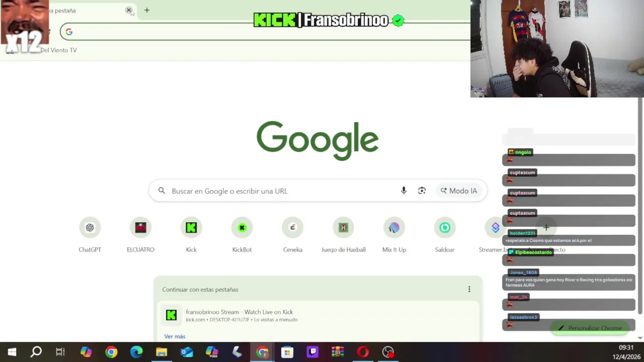Click the magnifier icon in search box
This screenshot has width=644, height=362.
[162, 191]
